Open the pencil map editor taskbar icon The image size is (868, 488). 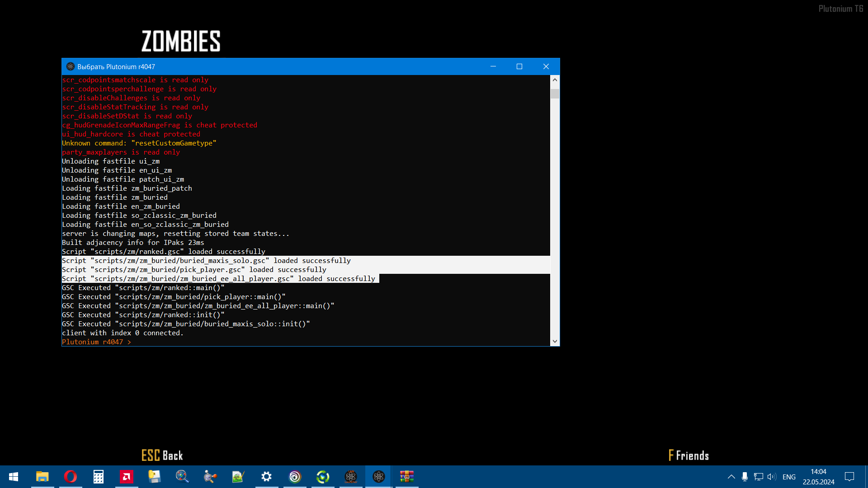(239, 477)
